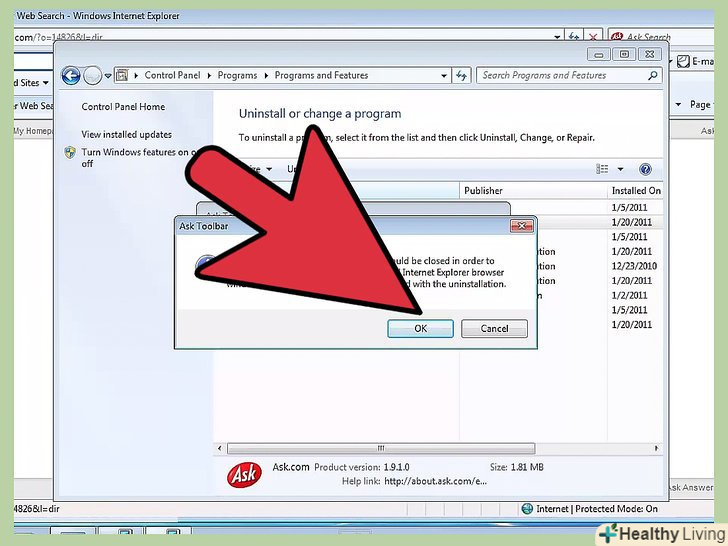Open the Page menu in Internet Explorer
Screen dimensions: 728x546
coord(700,104)
